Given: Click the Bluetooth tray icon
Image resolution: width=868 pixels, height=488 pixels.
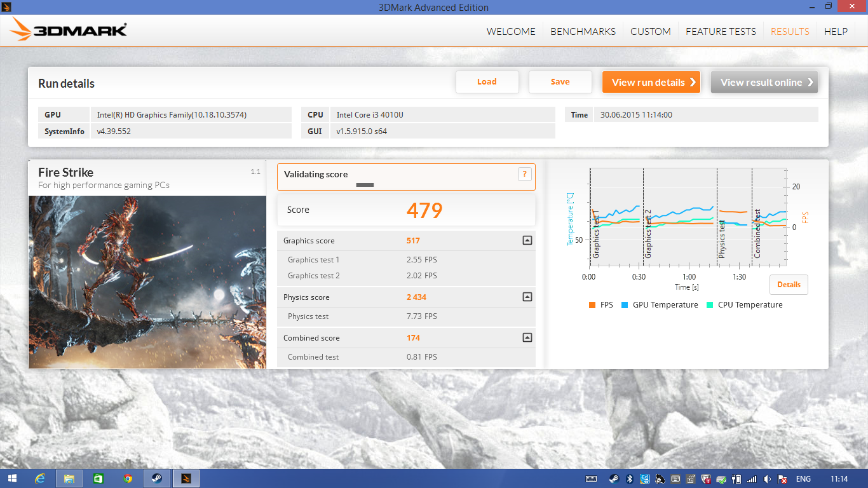Looking at the screenshot, I should [630, 478].
